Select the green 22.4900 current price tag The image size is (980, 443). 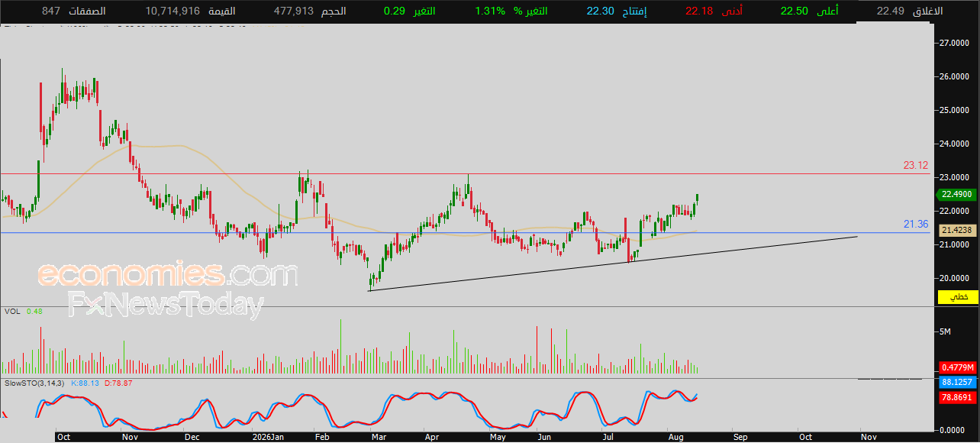click(956, 195)
